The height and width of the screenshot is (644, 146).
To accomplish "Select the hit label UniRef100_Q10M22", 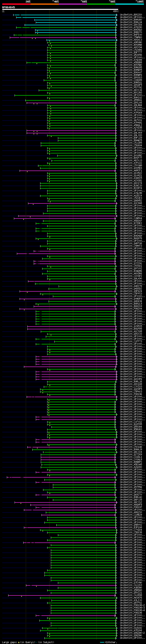I will coord(131,173).
